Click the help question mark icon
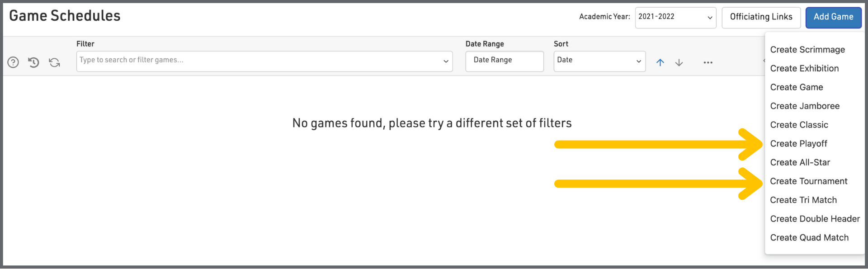The image size is (868, 269). point(13,62)
